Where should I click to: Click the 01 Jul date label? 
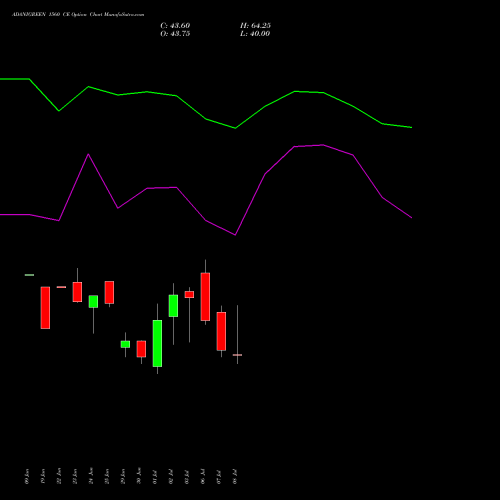[x=155, y=477]
